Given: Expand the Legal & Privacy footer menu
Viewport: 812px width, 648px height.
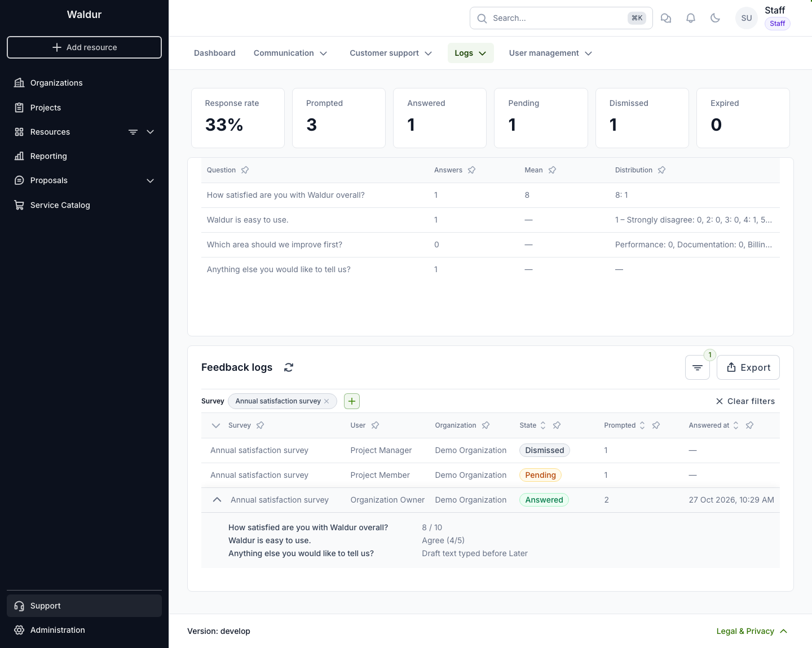Looking at the screenshot, I should [x=752, y=631].
